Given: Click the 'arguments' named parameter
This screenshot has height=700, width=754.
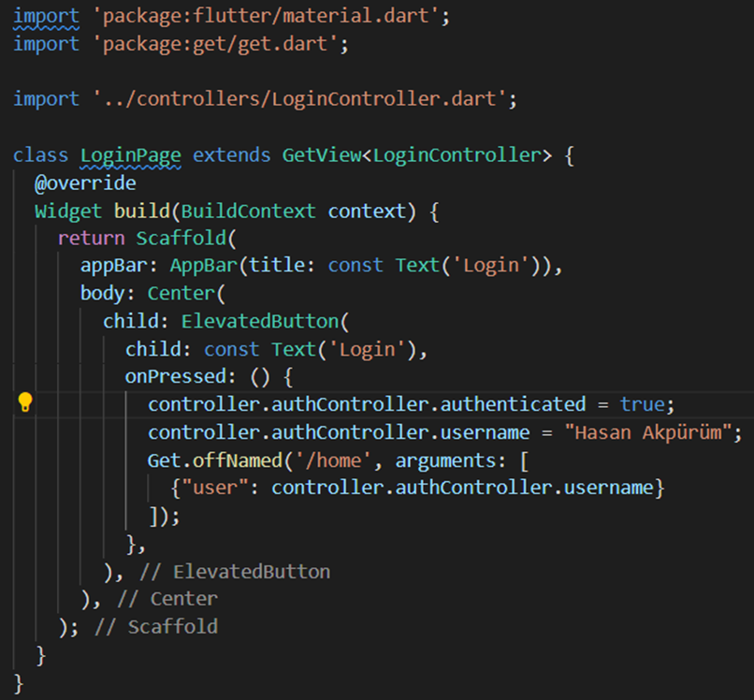Looking at the screenshot, I should click(x=446, y=460).
